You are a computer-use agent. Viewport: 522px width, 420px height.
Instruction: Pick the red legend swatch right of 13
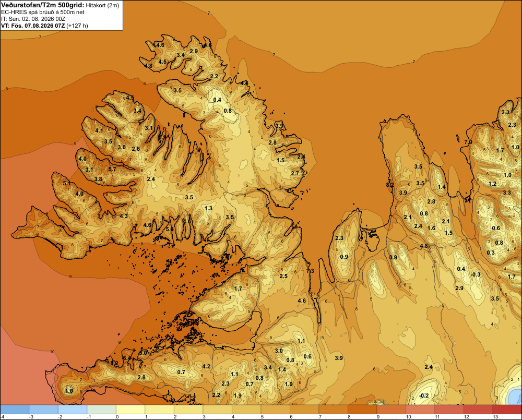tap(507, 410)
